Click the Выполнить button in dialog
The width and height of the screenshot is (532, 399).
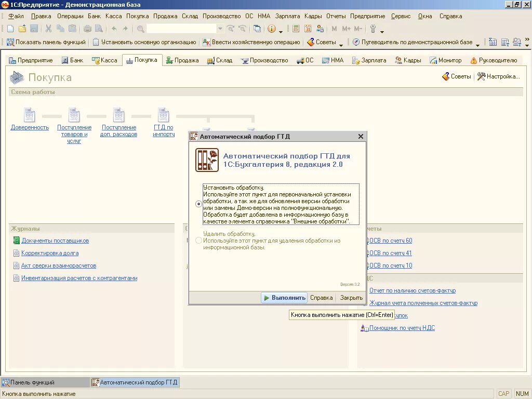[x=284, y=298]
